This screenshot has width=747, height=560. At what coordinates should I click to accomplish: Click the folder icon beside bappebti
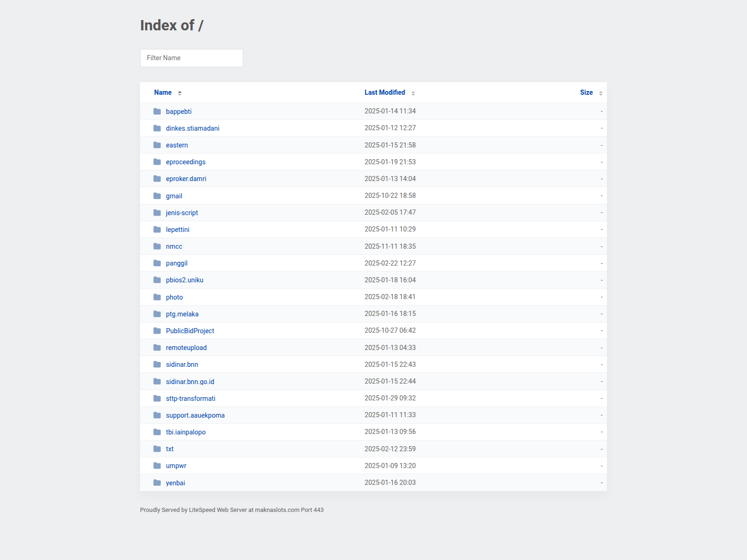click(157, 112)
